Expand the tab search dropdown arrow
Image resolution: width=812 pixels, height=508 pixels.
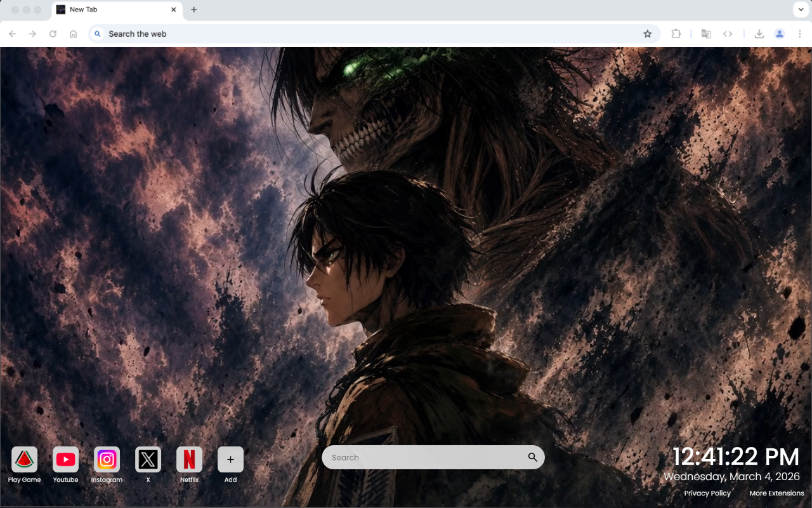[800, 10]
